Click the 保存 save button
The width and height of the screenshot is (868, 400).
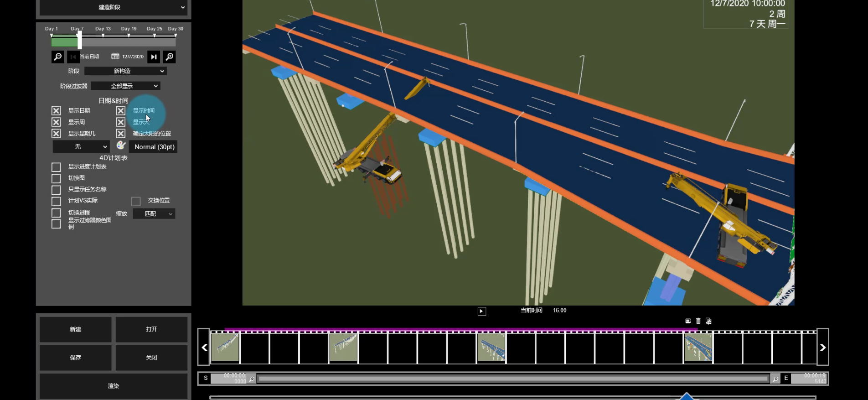tap(75, 358)
